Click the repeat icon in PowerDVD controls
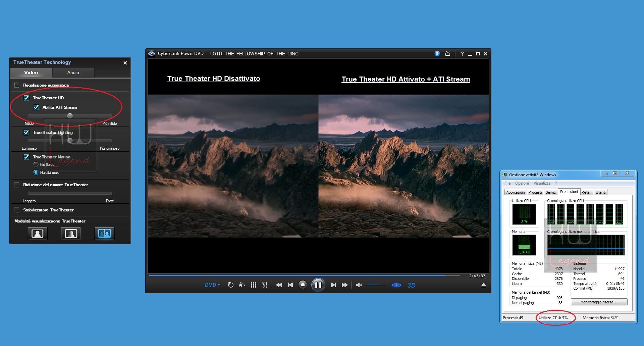 coord(230,285)
